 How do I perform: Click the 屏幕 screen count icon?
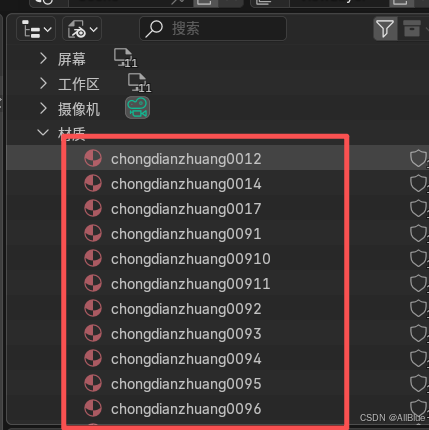(x=125, y=58)
